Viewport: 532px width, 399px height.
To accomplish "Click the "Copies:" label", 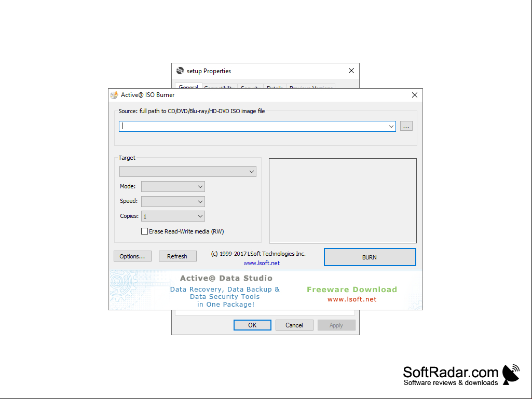I will tap(129, 216).
